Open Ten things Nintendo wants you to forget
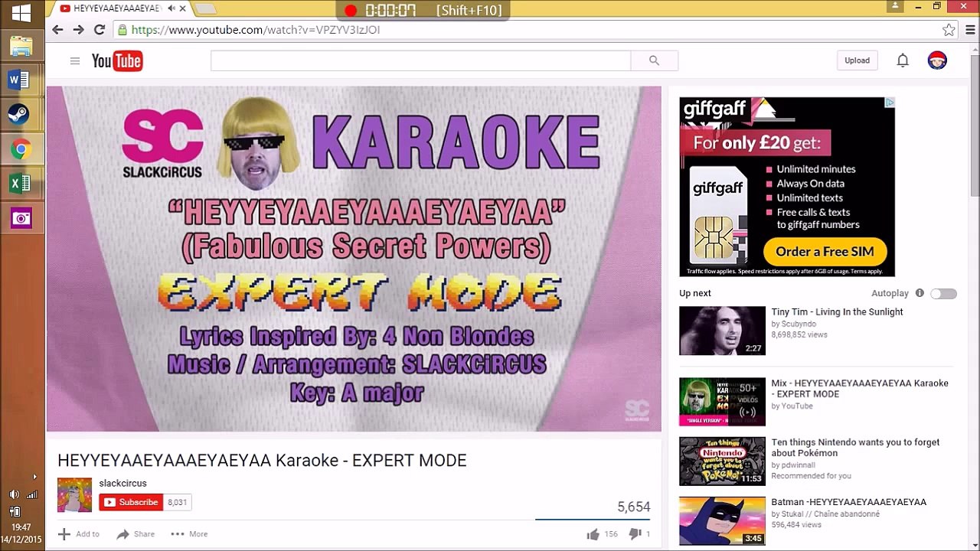Screen dimensions: 980x551 pos(855,448)
